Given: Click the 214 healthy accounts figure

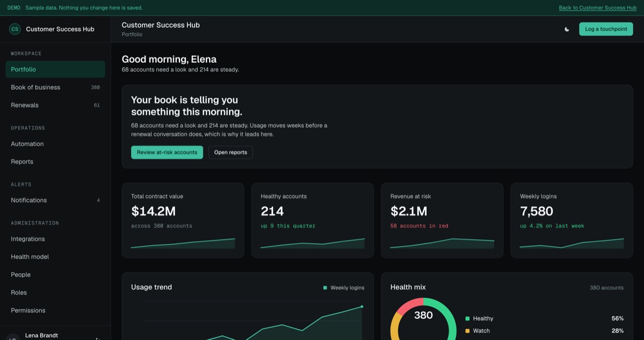Looking at the screenshot, I should point(272,211).
